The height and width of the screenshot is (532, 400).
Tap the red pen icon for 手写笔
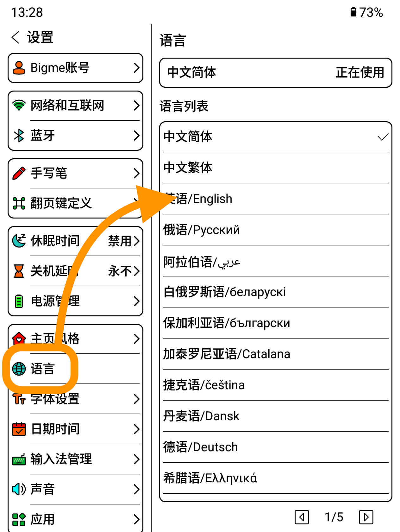click(x=19, y=173)
